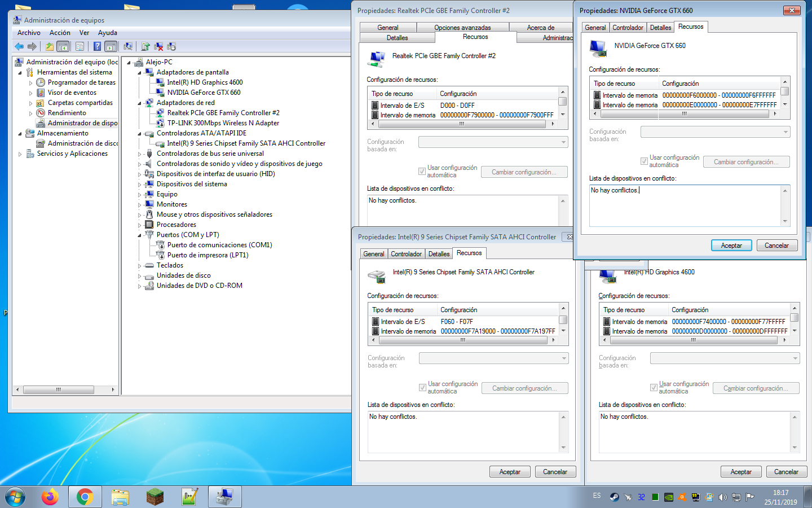This screenshot has height=508, width=812.
Task: Click the Update driver software toolbar icon
Action: point(145,46)
